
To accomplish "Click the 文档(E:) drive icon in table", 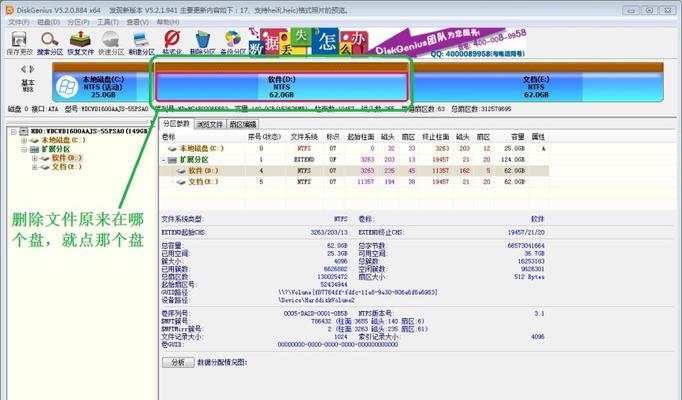I will click(x=181, y=182).
